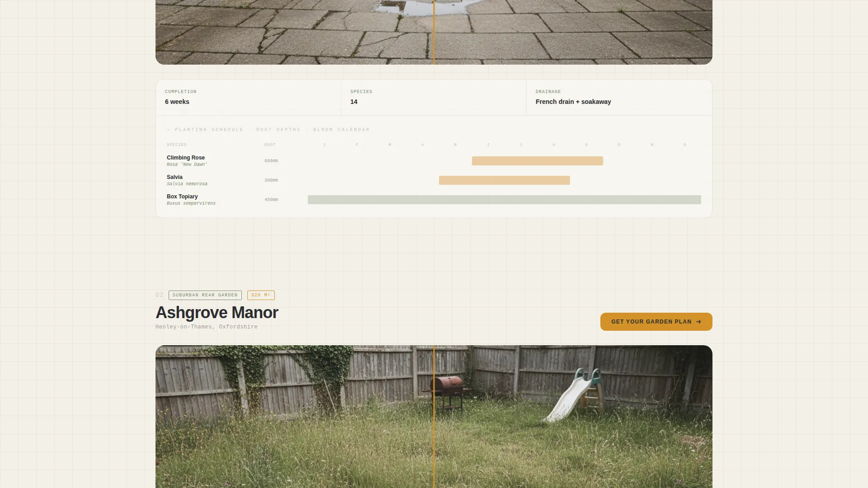Click the Get Your Garden Plan button
The image size is (868, 488).
(656, 322)
